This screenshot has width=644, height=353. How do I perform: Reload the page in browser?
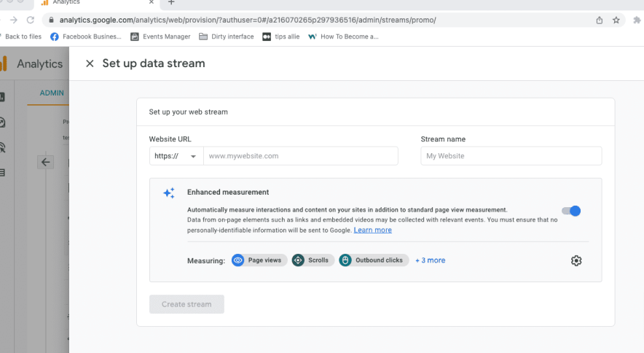(31, 20)
